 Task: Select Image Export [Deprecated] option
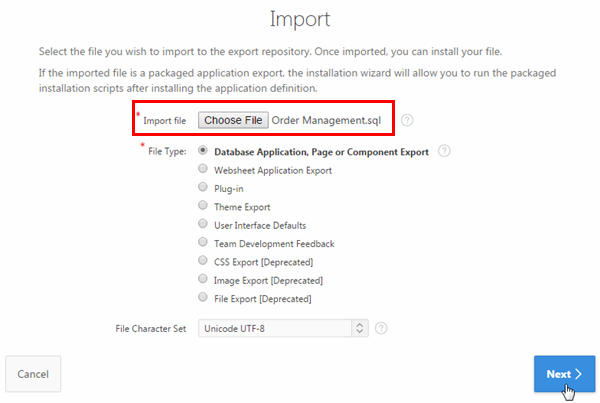(204, 279)
